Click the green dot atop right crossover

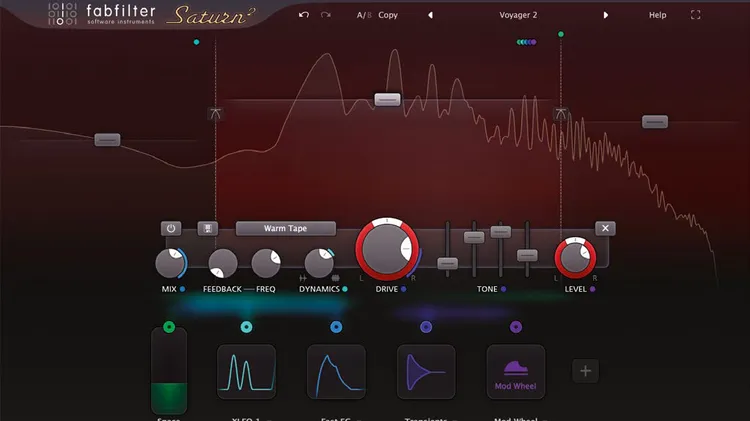pos(561,34)
